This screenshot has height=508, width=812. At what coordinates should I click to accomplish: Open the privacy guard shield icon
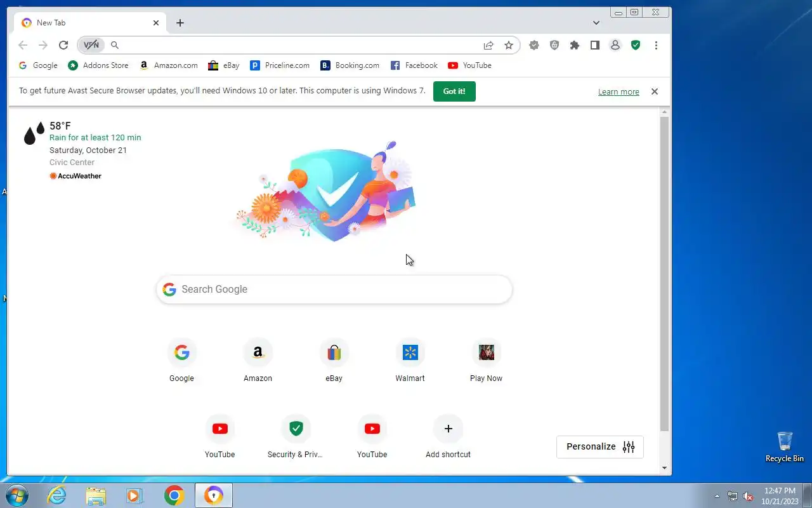(554, 45)
